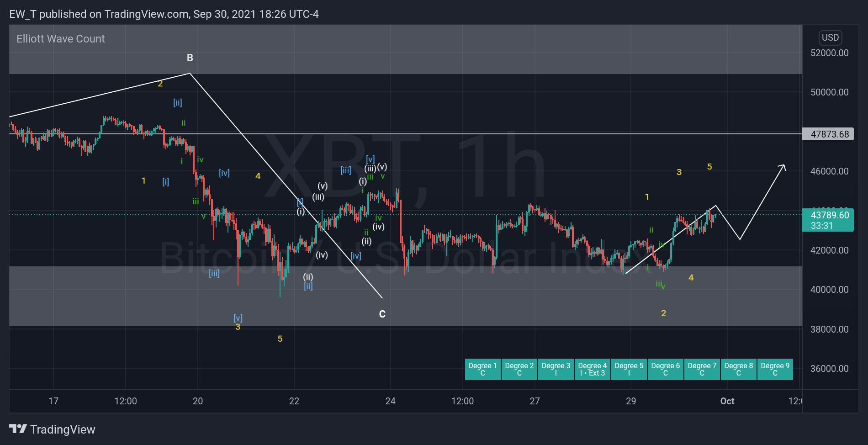Click the white wave label B

click(x=190, y=58)
